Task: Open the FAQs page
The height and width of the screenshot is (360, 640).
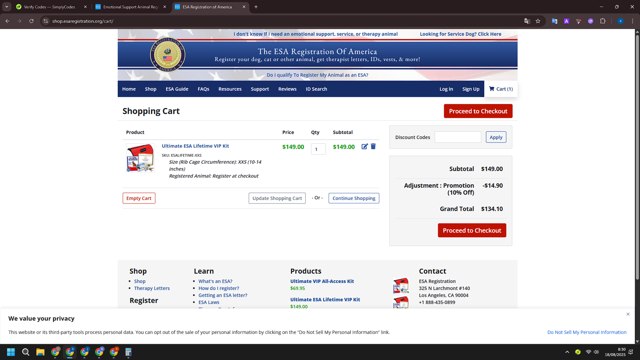Action: (x=203, y=89)
